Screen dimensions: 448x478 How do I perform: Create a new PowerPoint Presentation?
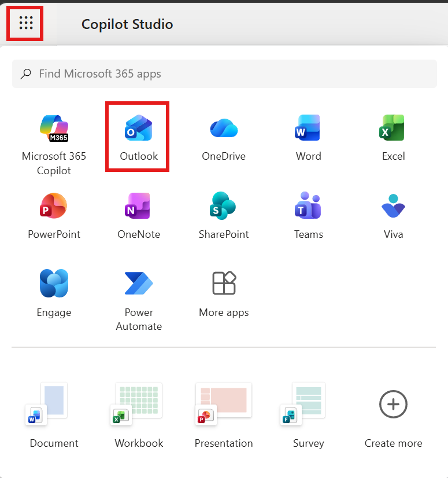coord(224,415)
